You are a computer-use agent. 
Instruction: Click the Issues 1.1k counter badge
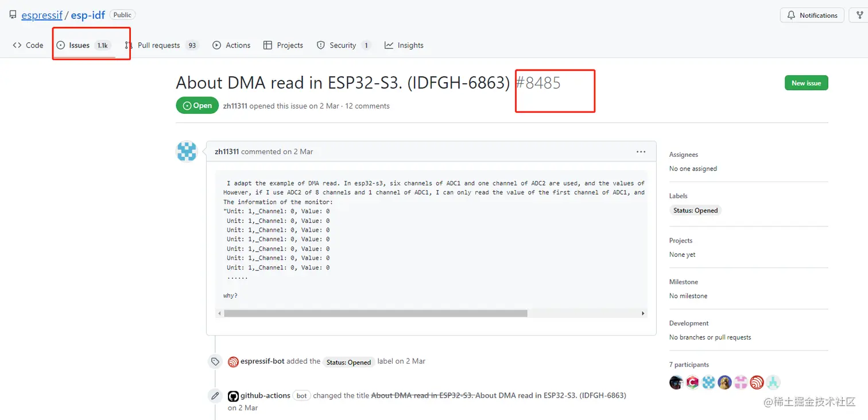point(103,45)
